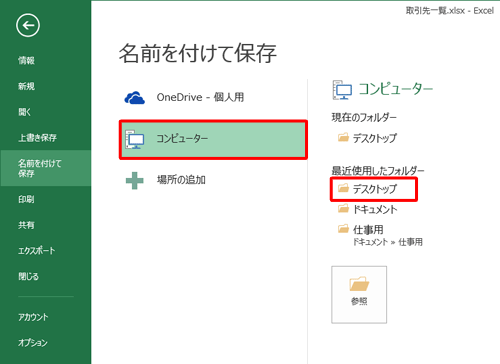Open デスクトップ under 最近使用したフォルダー
Image resolution: width=500 pixels, height=364 pixels.
374,189
